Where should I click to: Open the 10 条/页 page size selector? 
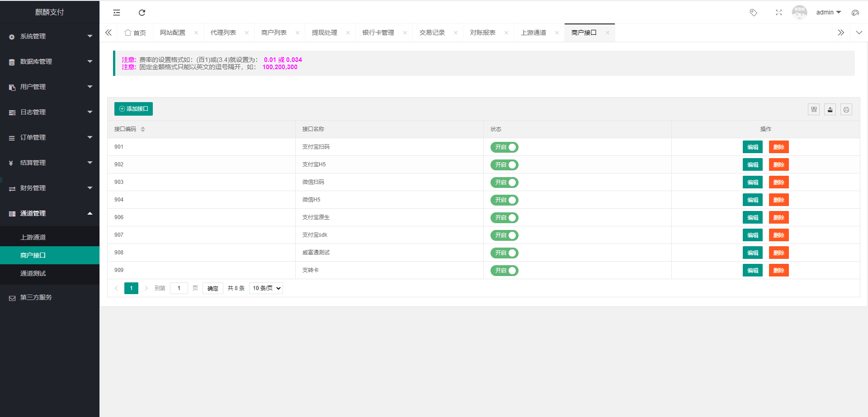[x=266, y=288]
